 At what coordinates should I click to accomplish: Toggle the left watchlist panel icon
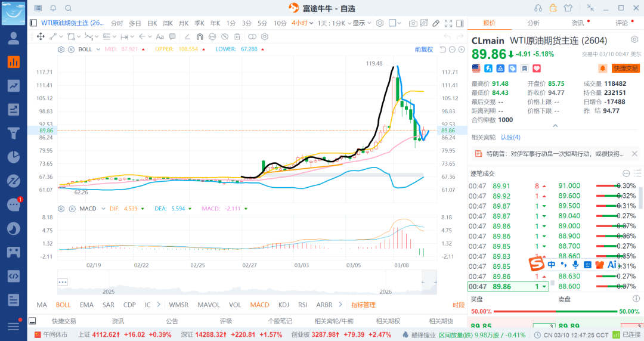pos(33,23)
